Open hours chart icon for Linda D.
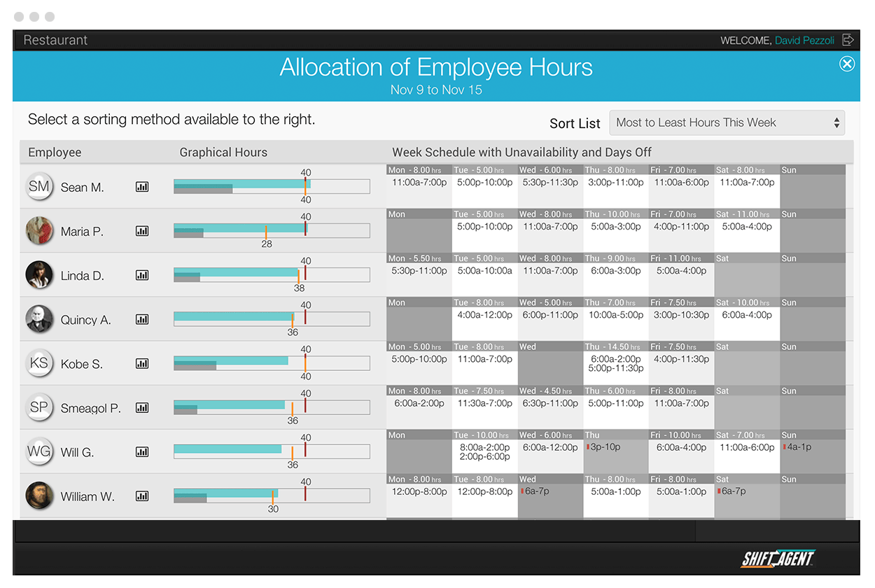Viewport: 875px width, 588px height. pyautogui.click(x=142, y=275)
